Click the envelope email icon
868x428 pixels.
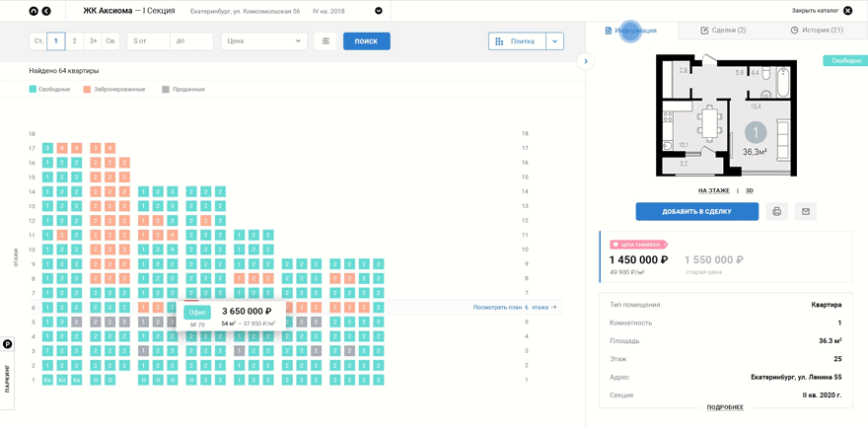coord(806,211)
